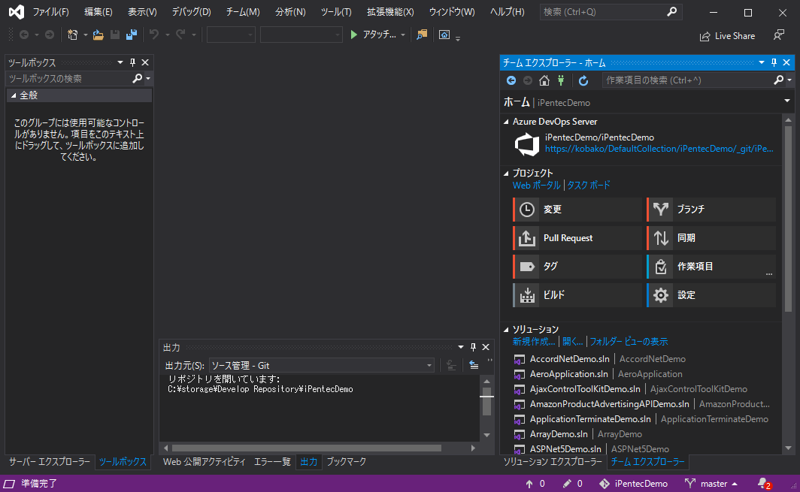Click the 新規作成 solution link
The image size is (800, 492).
point(533,341)
